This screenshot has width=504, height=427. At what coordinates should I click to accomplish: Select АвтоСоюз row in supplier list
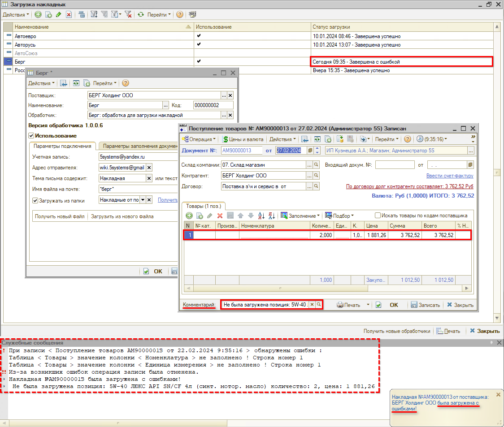[248, 53]
